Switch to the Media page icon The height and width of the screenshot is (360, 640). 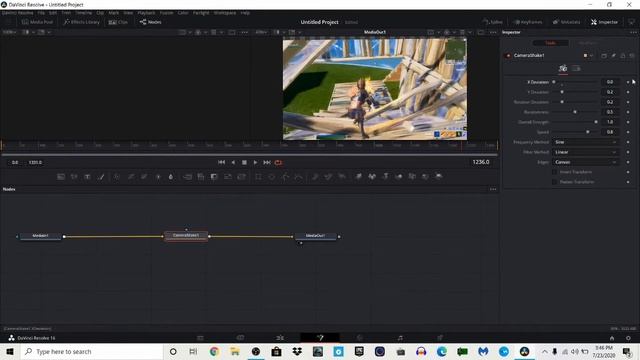click(x=200, y=338)
